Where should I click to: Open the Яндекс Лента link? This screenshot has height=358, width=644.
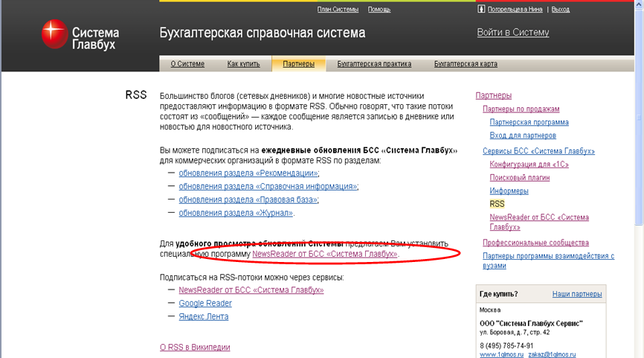coord(203,316)
